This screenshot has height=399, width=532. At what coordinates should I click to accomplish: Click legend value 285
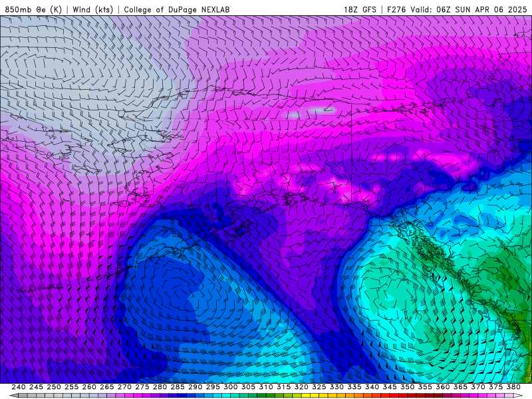pos(178,387)
